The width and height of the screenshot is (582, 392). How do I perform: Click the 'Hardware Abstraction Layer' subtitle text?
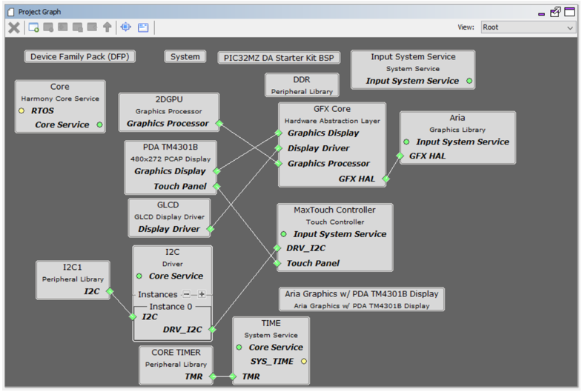click(x=332, y=121)
